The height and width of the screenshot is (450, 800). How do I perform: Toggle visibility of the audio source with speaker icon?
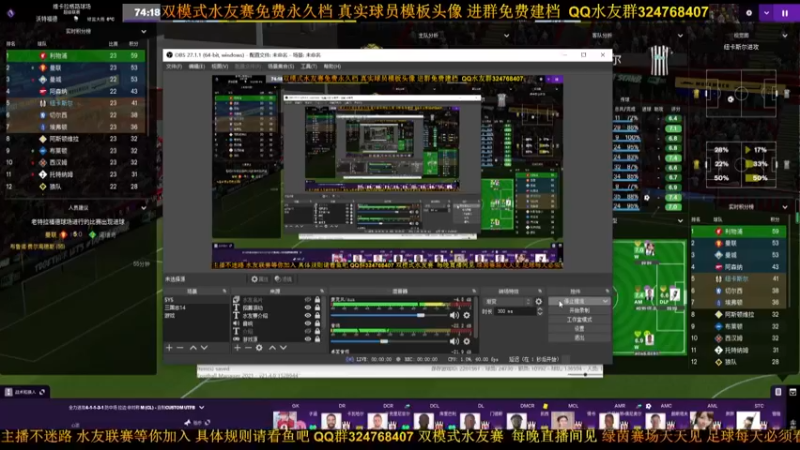point(308,323)
